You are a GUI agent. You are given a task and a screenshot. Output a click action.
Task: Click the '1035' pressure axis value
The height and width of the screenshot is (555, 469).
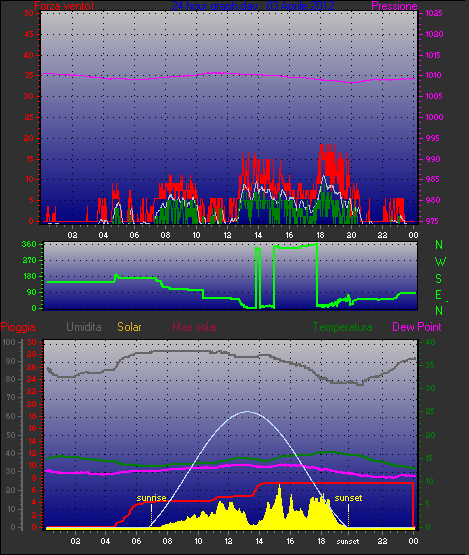[434, 13]
